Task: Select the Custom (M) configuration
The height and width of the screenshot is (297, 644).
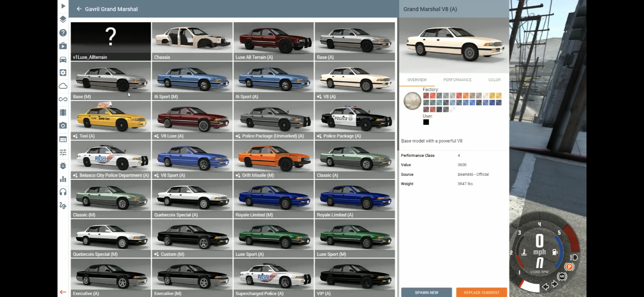Action: (192, 238)
